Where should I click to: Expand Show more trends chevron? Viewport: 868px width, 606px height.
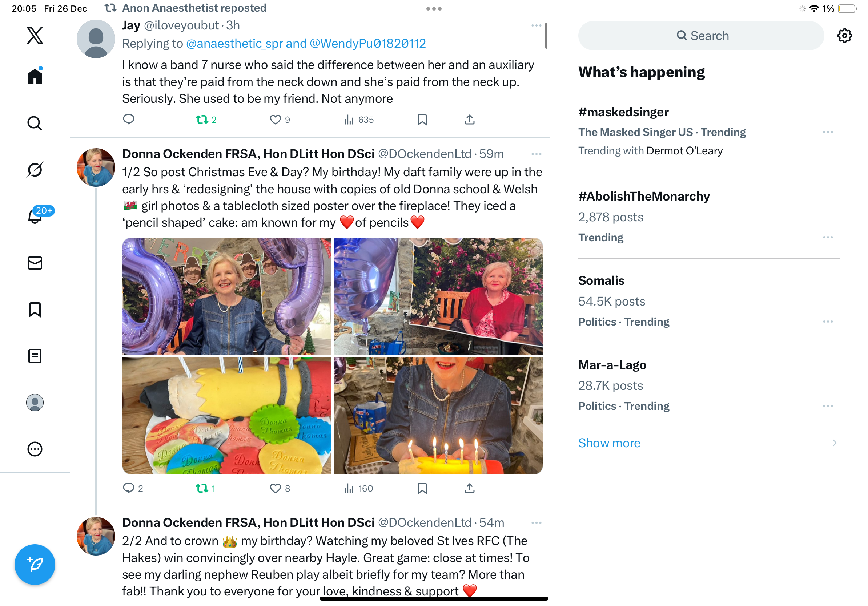pyautogui.click(x=834, y=443)
